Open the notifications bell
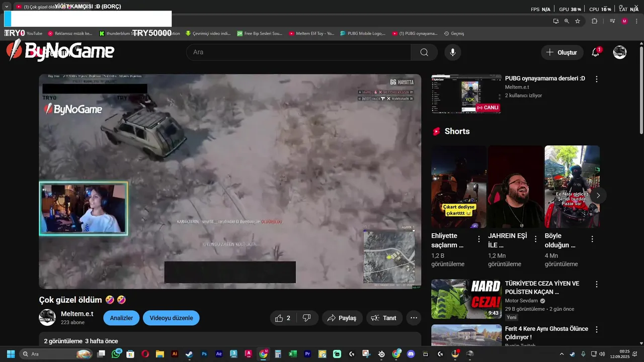The image size is (644, 362). tap(595, 52)
